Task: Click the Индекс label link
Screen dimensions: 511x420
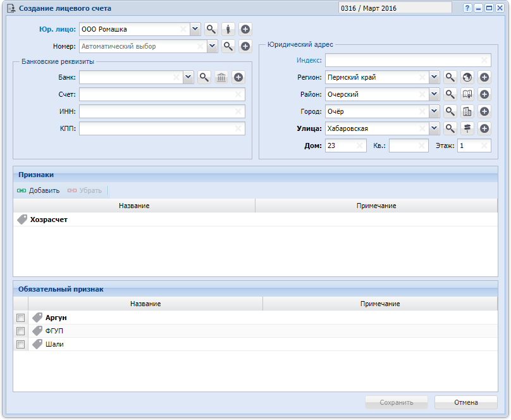Action: click(x=309, y=60)
